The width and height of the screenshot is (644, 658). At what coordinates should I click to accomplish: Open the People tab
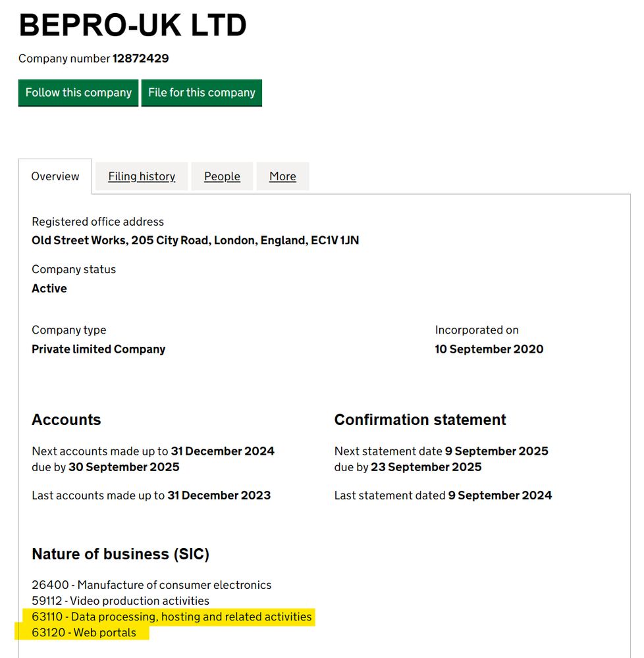pos(222,176)
